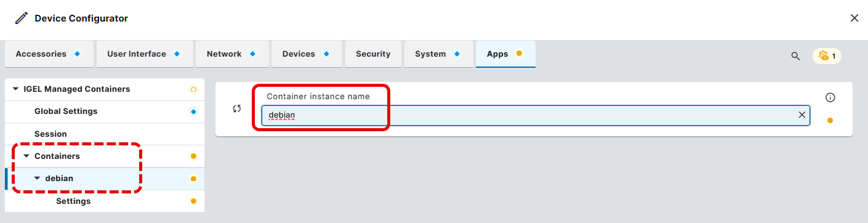Click the blue diamond on User Interface tab

pos(177,54)
